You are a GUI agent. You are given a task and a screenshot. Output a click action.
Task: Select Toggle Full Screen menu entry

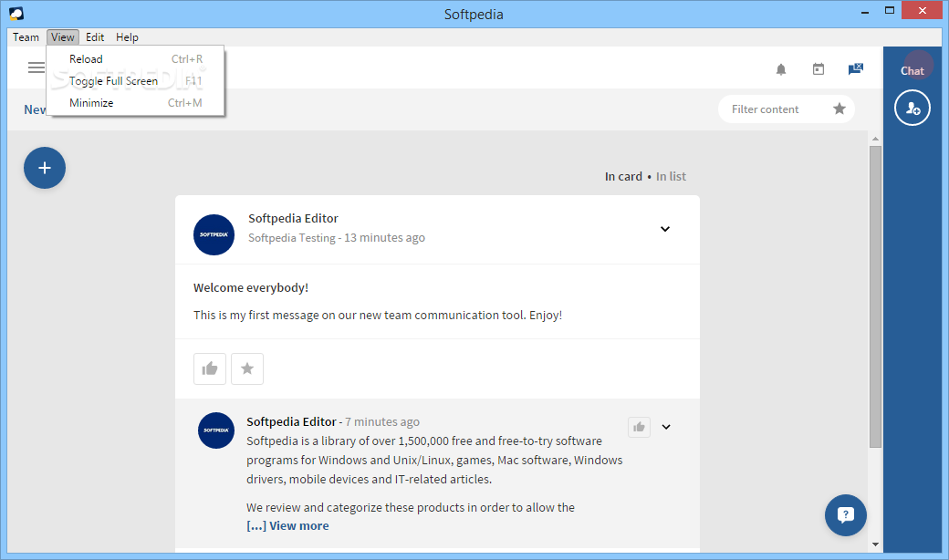(136, 81)
